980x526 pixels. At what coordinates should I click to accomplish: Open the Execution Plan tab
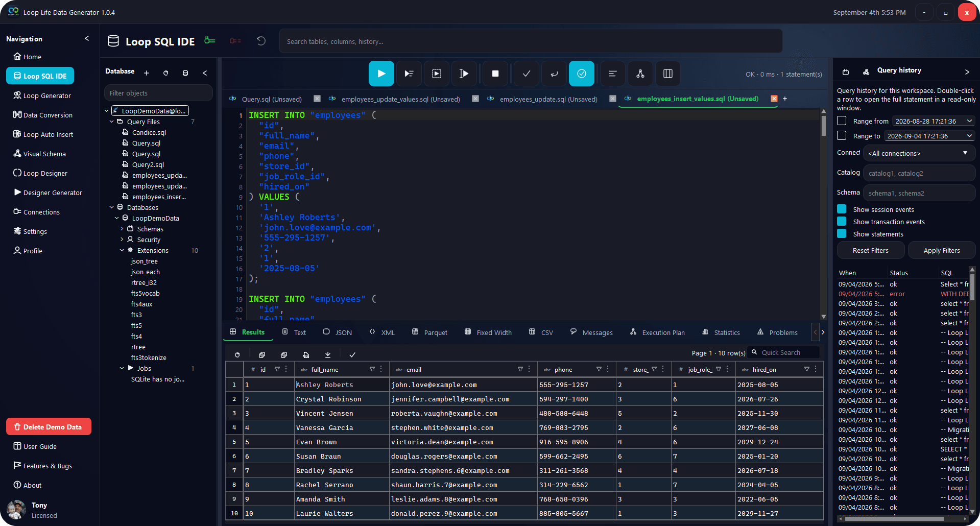(657, 332)
